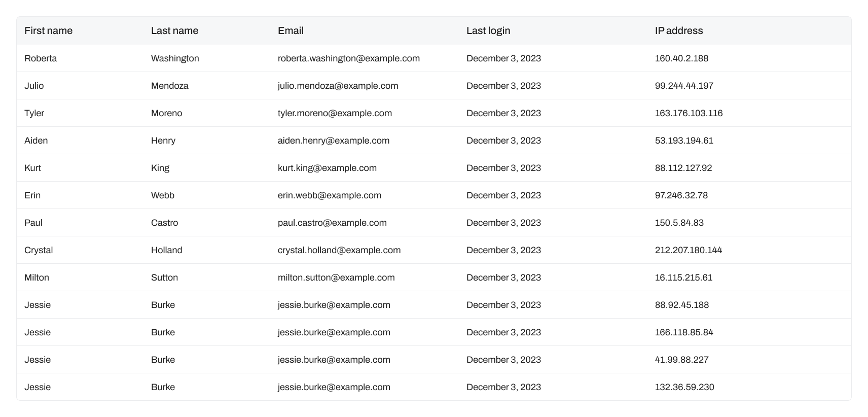Open roberta.washington@example.com email link

348,58
